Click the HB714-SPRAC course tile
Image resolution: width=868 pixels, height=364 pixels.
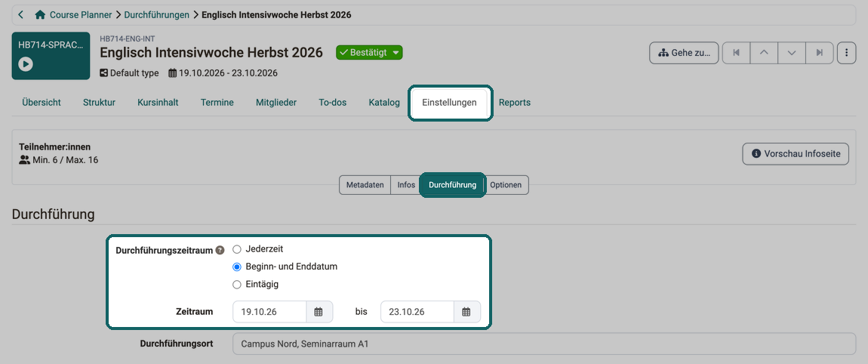click(x=51, y=56)
